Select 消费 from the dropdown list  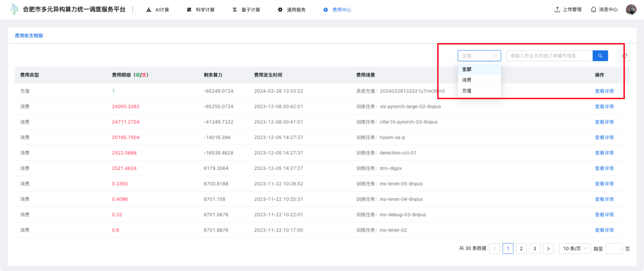[467, 80]
